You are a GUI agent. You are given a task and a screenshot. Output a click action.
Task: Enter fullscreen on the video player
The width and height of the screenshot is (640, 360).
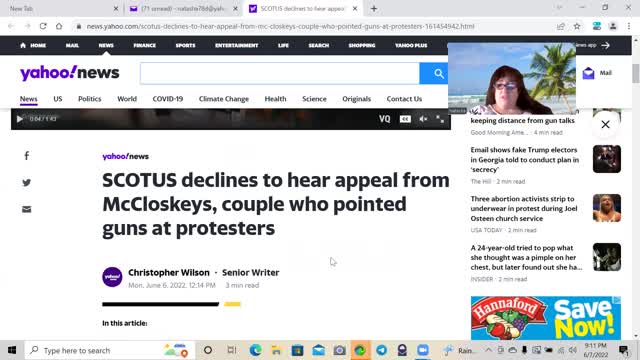click(440, 119)
